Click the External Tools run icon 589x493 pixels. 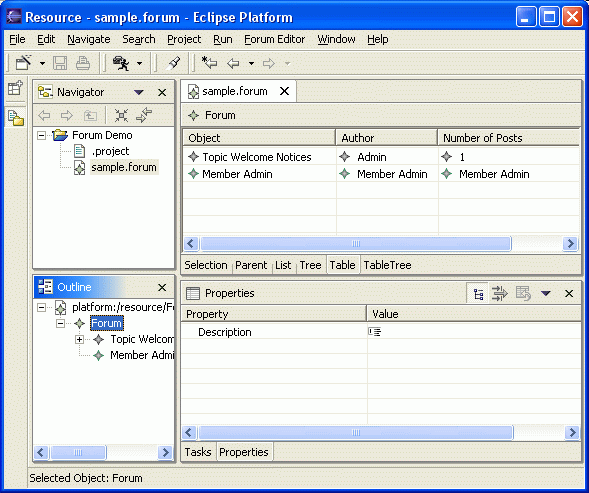point(121,63)
